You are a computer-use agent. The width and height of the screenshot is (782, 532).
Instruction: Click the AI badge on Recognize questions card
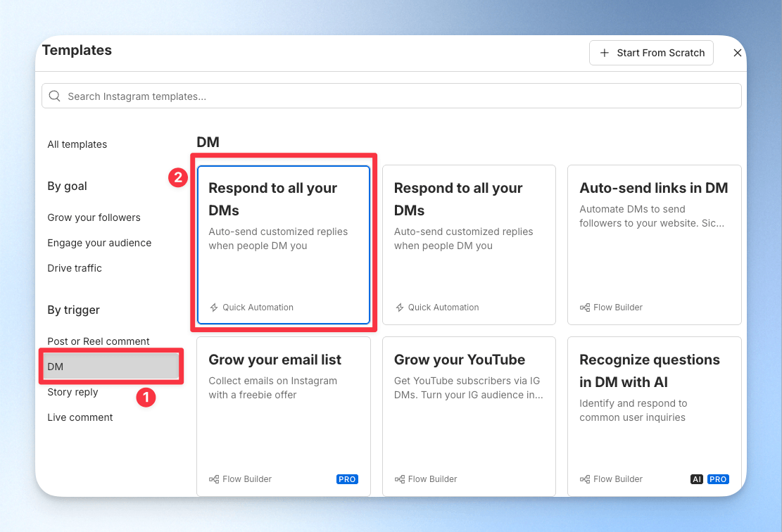pyautogui.click(x=697, y=479)
